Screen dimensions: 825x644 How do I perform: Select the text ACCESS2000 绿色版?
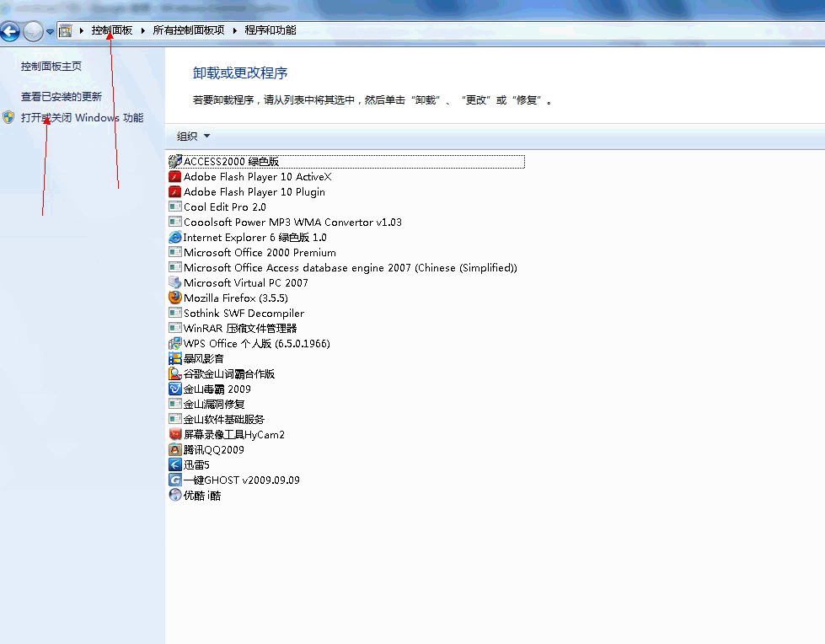click(x=231, y=162)
